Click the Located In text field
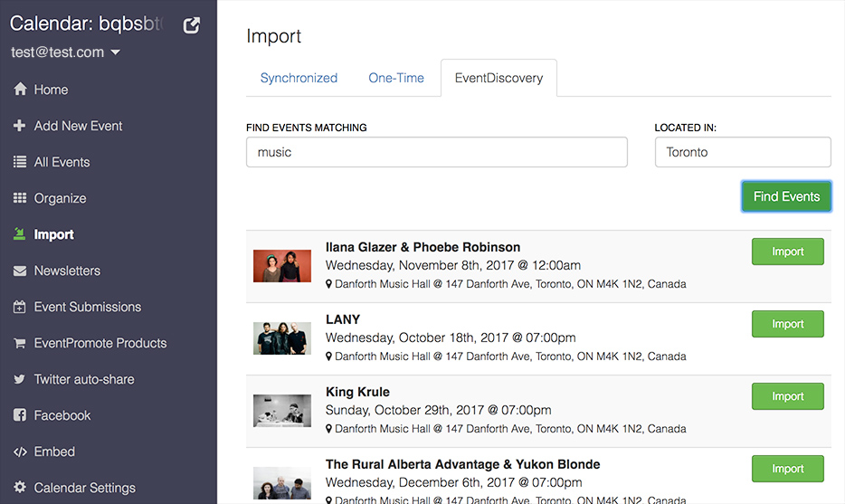Image resolution: width=845 pixels, height=504 pixels. (742, 152)
